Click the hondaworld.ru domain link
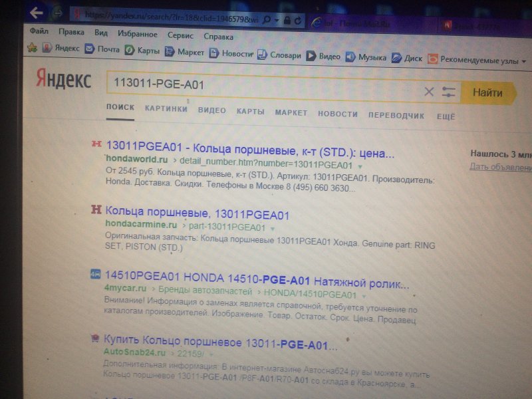 [137, 159]
